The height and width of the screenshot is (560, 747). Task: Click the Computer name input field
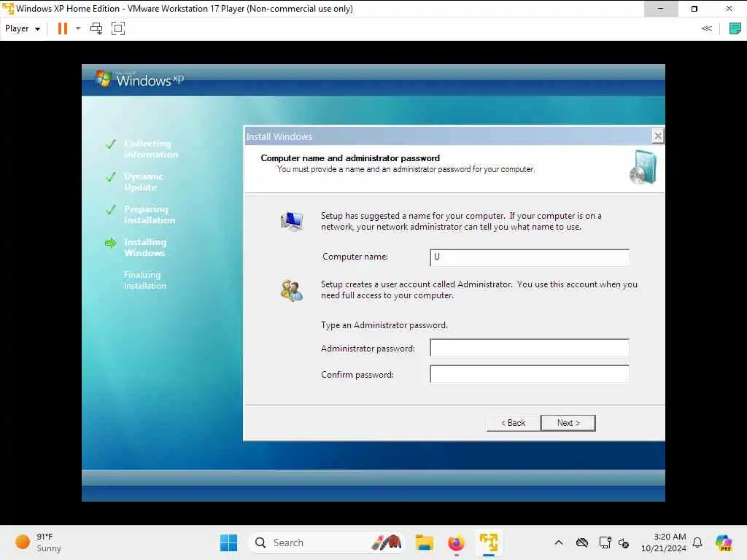coord(530,257)
